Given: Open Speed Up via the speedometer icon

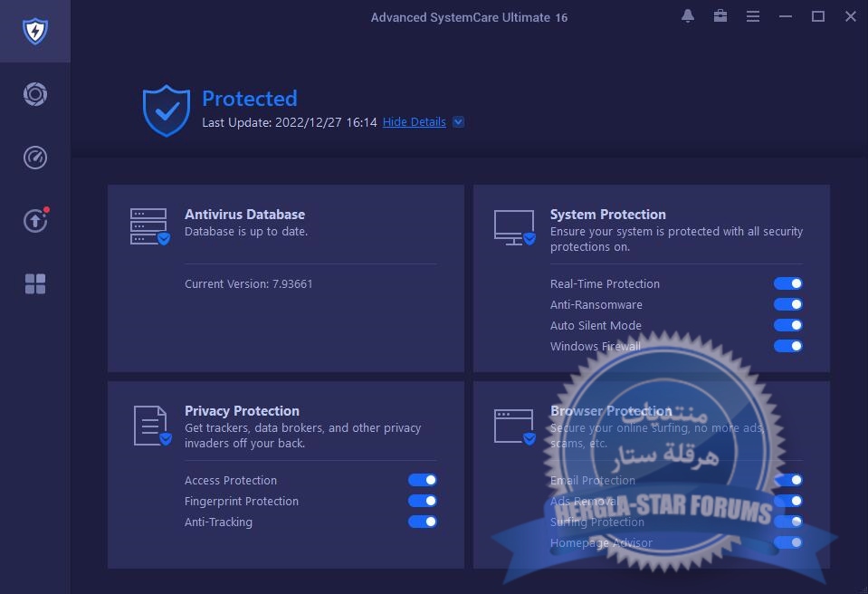Looking at the screenshot, I should click(34, 157).
